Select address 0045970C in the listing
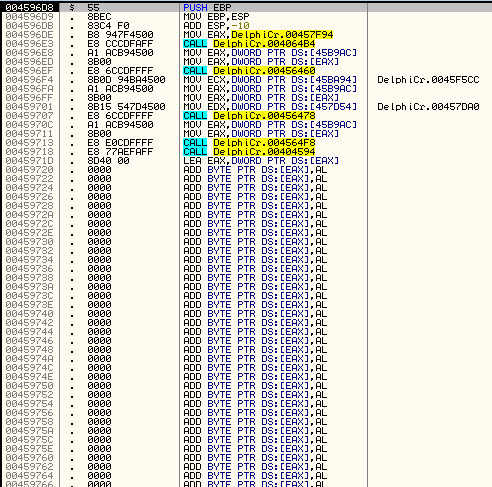This screenshot has width=492, height=487. click(x=29, y=125)
